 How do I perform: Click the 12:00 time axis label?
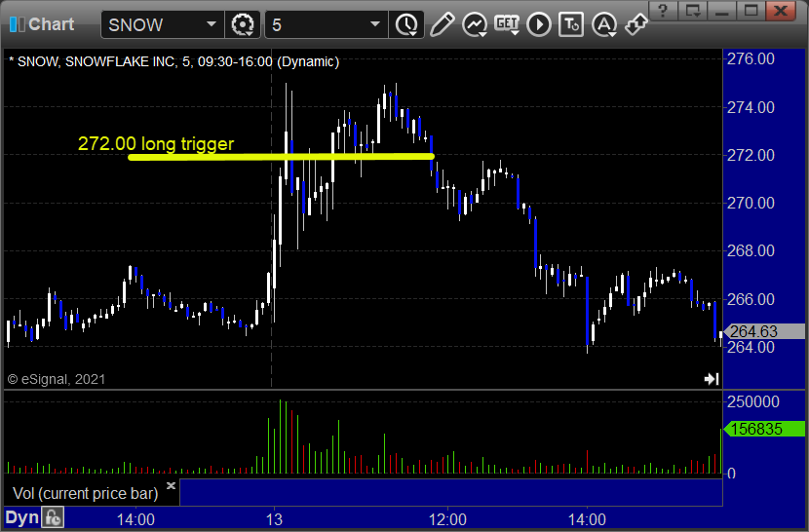[447, 519]
